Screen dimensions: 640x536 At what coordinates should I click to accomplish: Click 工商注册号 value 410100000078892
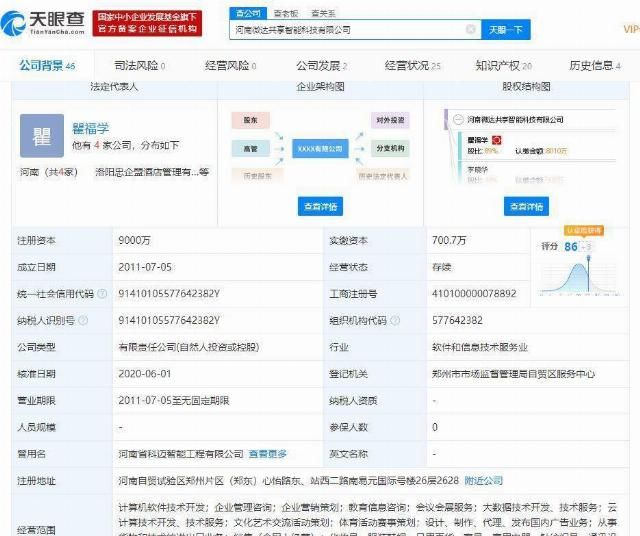(x=474, y=294)
